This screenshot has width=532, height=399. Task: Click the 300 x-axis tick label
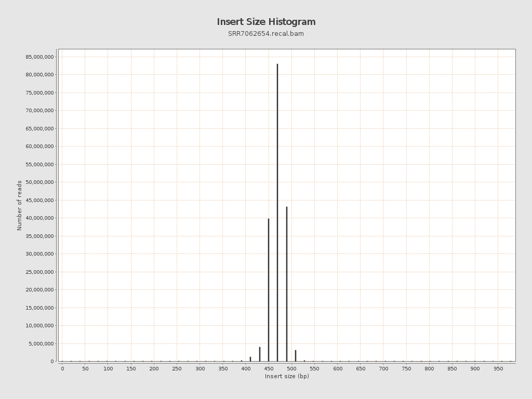[200, 368]
